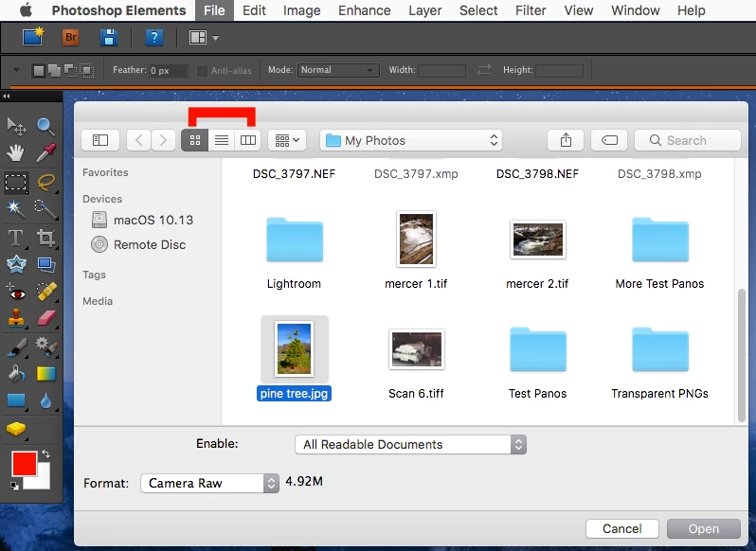This screenshot has width=756, height=551.
Task: Select Remote Disc in sidebar
Action: click(138, 244)
